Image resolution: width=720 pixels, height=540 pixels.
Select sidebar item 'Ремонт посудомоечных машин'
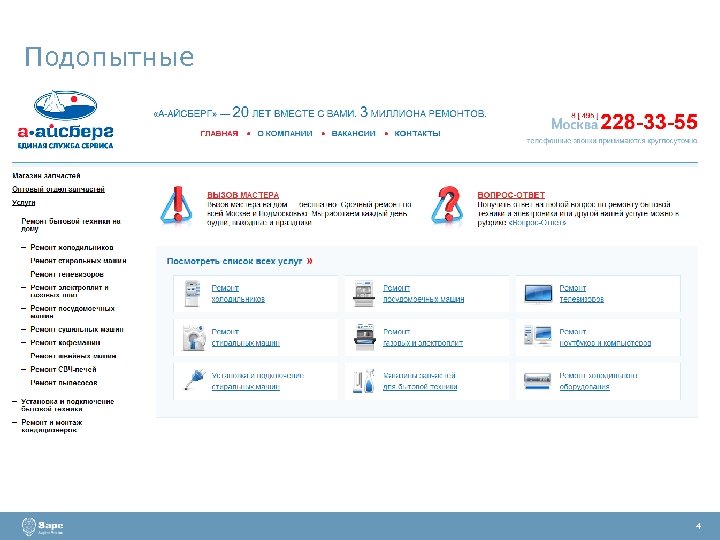pos(73,311)
